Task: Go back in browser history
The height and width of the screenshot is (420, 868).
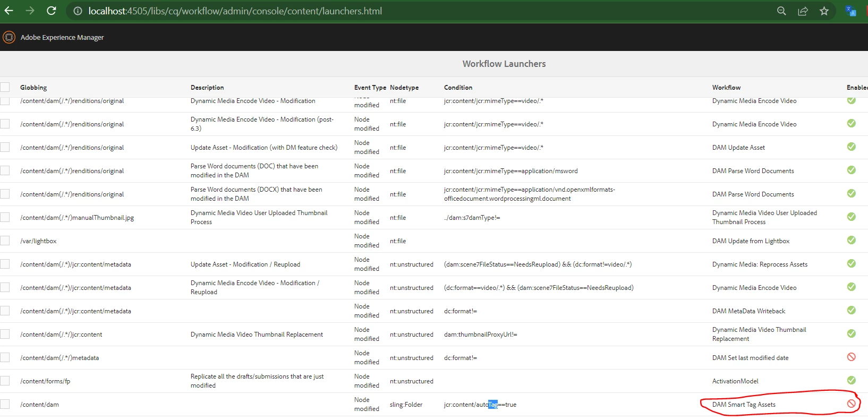Action: tap(9, 11)
